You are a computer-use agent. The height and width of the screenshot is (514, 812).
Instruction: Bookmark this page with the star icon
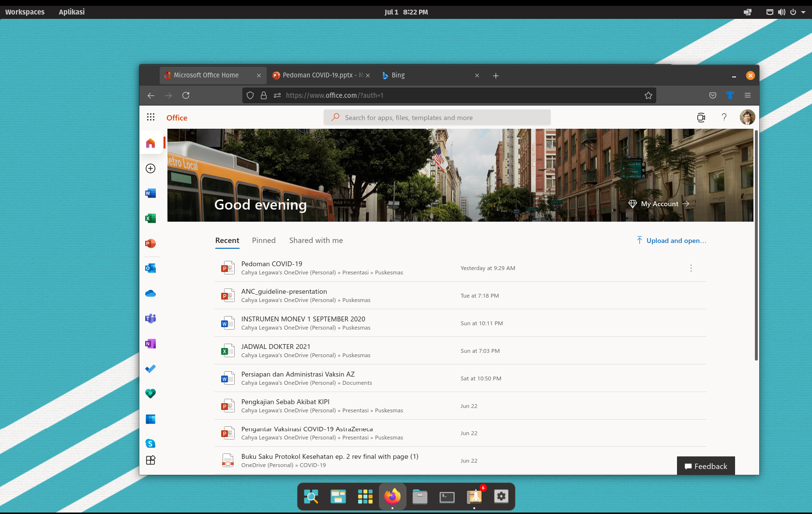648,95
